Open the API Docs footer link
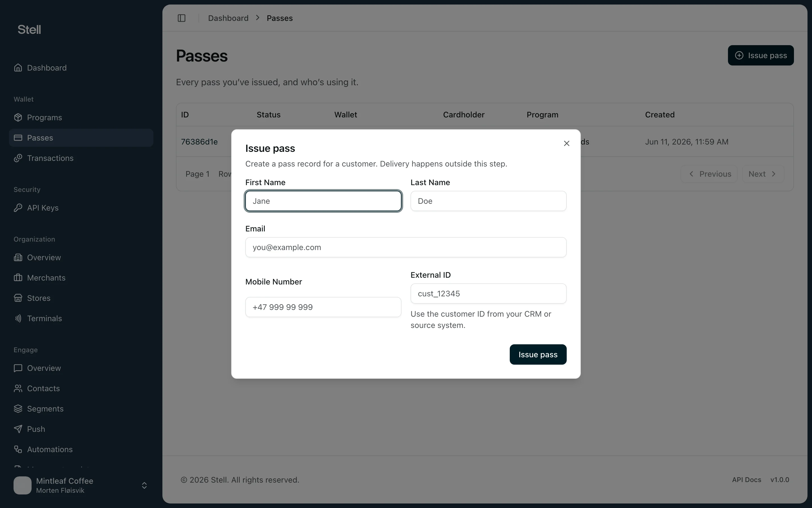Screen dimensions: 812x508 point(747,480)
